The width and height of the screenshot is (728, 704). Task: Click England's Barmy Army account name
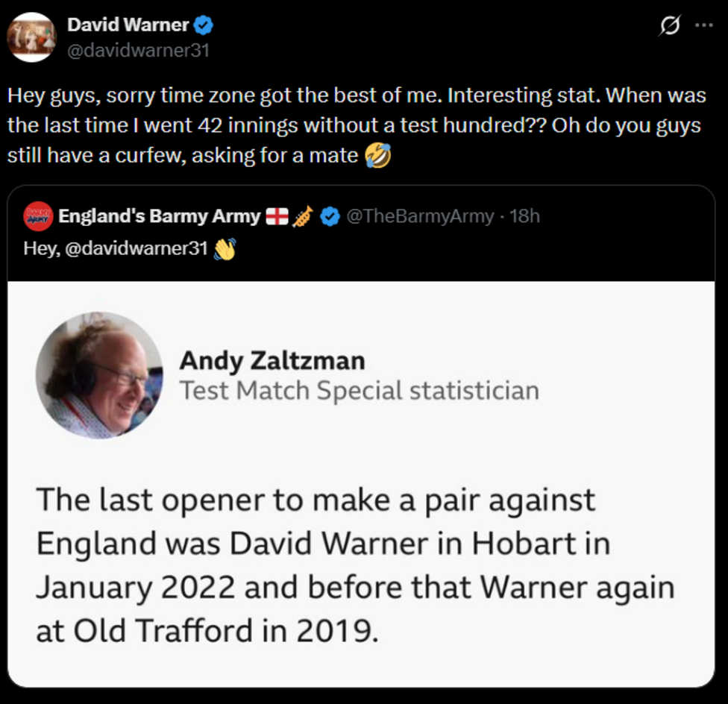160,216
